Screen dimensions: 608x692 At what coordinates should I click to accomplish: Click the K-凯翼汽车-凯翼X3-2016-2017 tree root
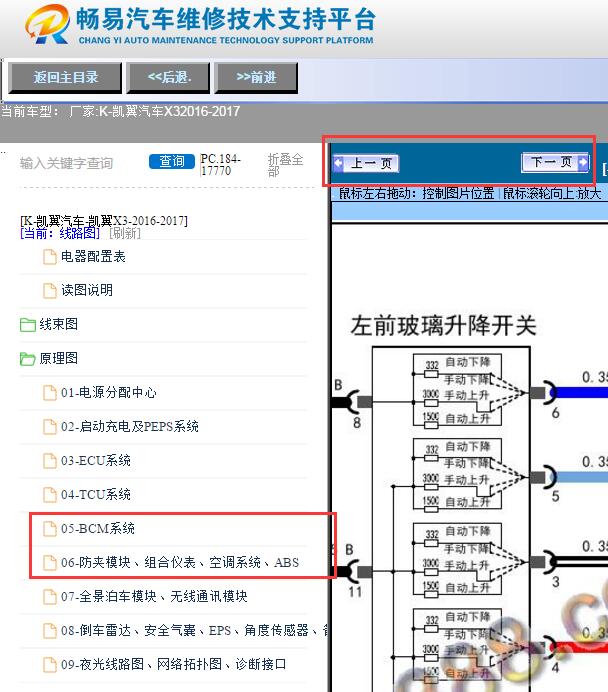point(104,220)
